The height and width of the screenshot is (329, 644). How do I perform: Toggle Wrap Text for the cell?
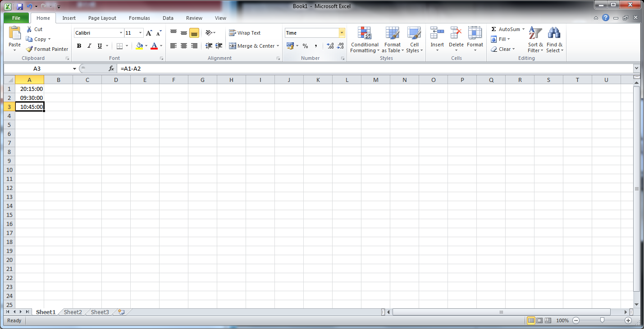[x=245, y=33]
